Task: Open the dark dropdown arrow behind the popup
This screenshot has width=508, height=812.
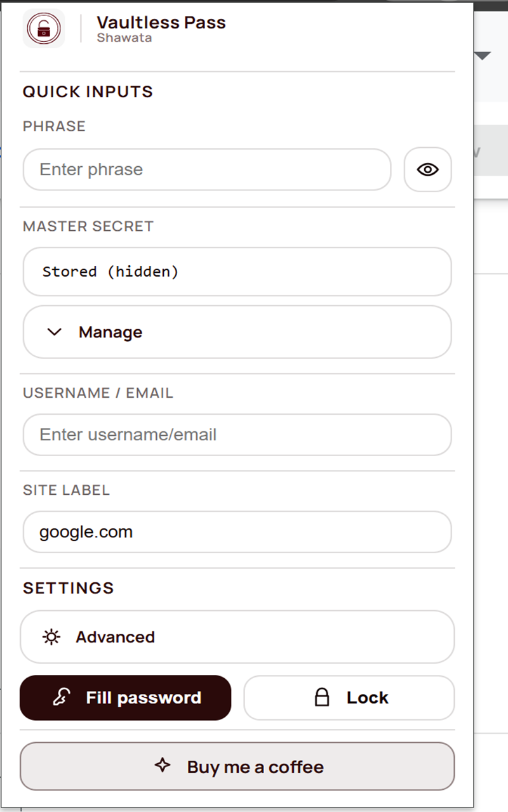Action: click(x=484, y=56)
